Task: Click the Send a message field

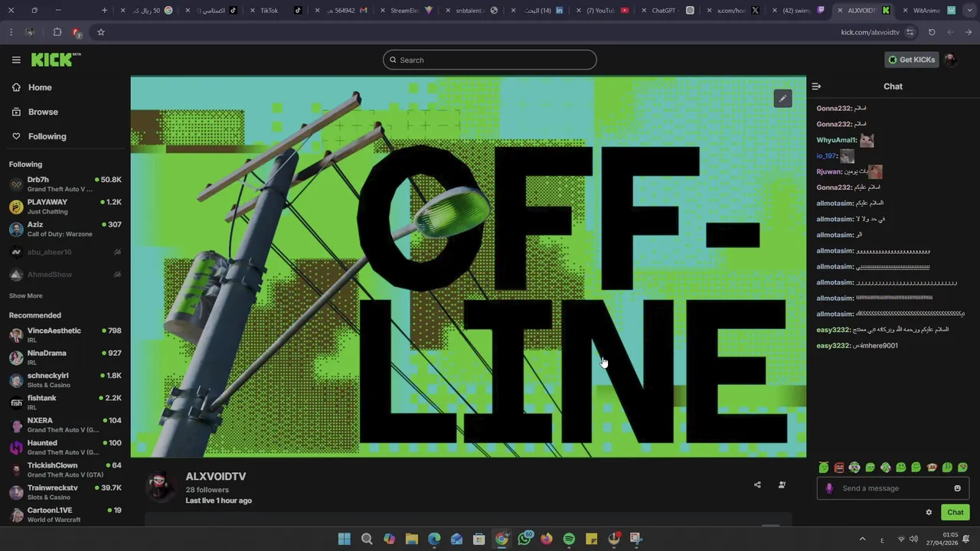Action: [893, 488]
